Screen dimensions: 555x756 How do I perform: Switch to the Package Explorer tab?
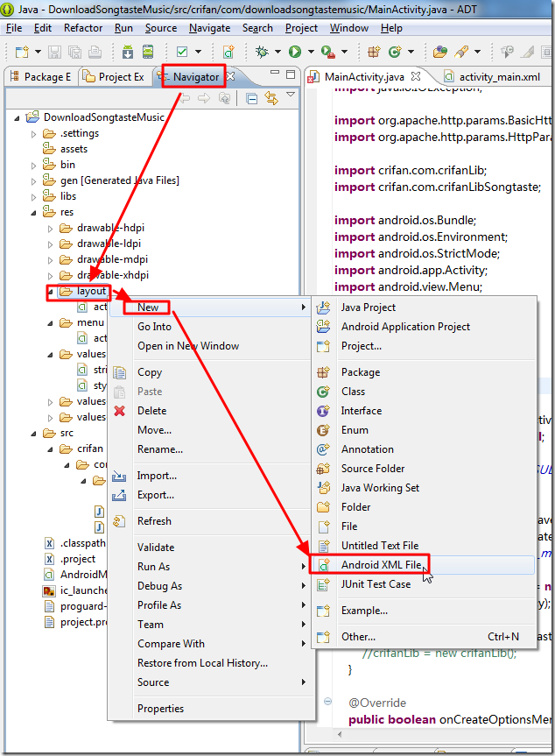click(x=40, y=77)
